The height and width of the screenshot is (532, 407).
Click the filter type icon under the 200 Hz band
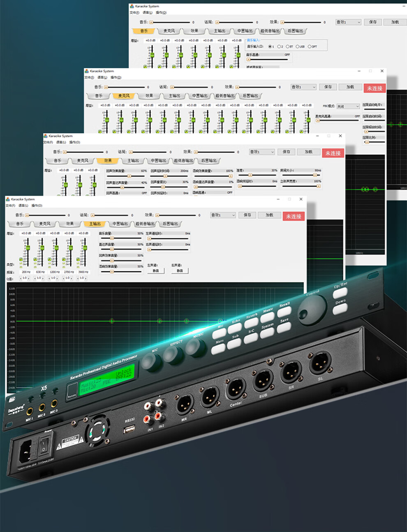[x=21, y=260]
